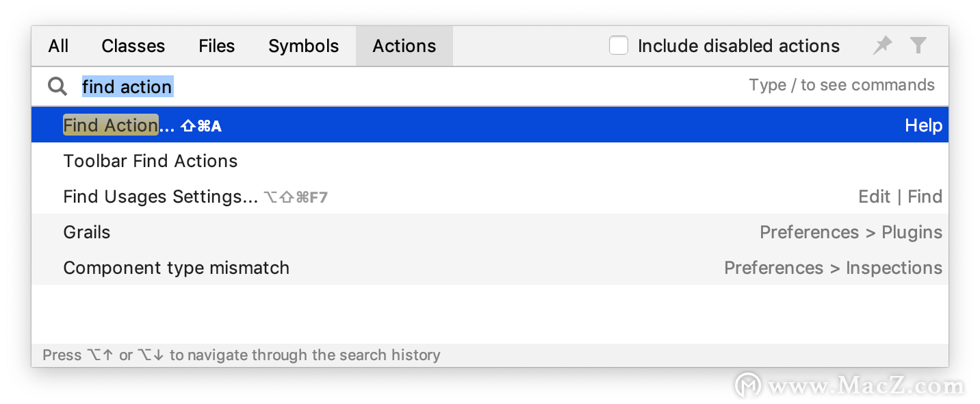
Task: Enable Include disabled actions checkbox
Action: 619,46
